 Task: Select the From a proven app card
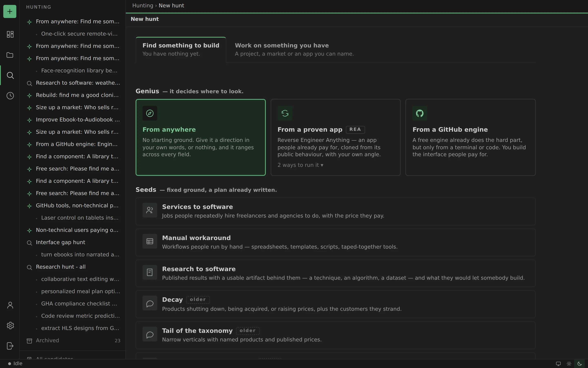(x=335, y=137)
